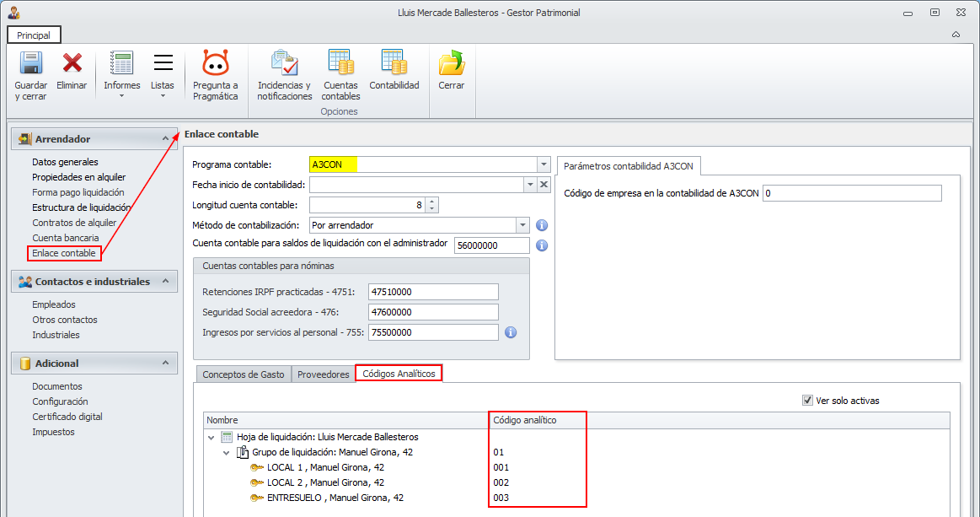Click the Cerrar folder icon
This screenshot has height=517, width=980.
pos(452,63)
